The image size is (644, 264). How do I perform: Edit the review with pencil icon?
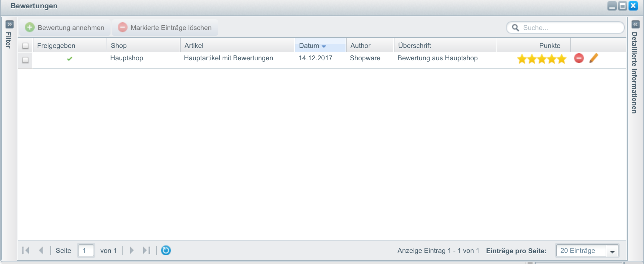pos(594,58)
